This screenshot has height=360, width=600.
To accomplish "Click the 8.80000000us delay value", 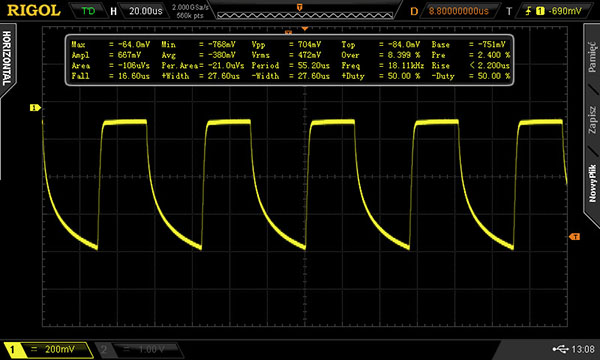I will tap(458, 11).
